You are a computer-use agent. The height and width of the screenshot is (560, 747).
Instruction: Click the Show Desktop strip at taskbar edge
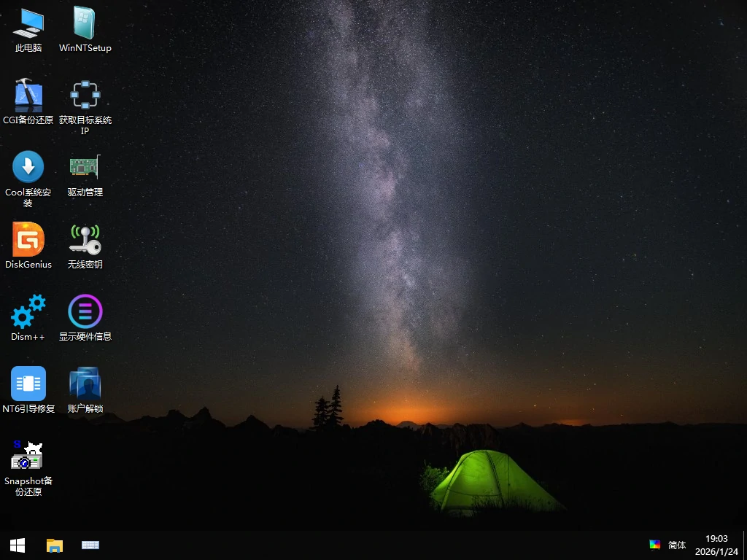744,545
